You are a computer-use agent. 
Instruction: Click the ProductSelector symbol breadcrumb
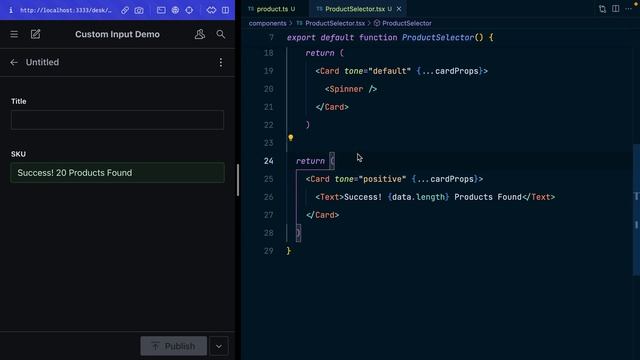(407, 23)
